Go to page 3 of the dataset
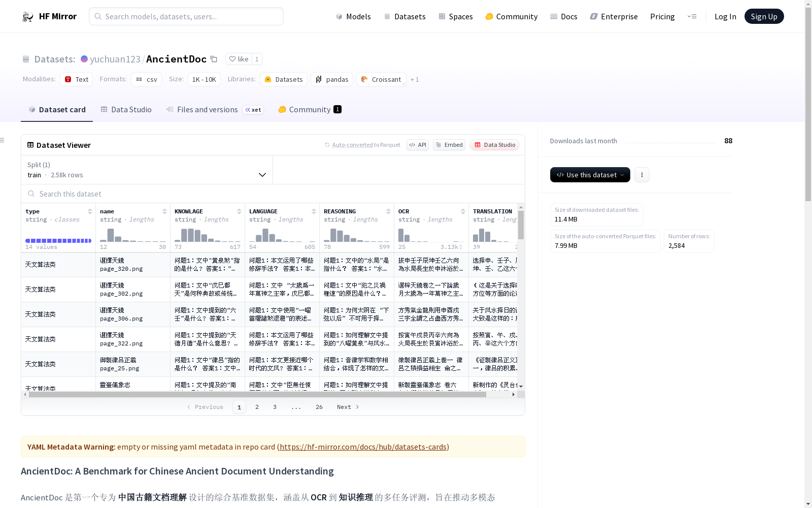 click(x=275, y=407)
